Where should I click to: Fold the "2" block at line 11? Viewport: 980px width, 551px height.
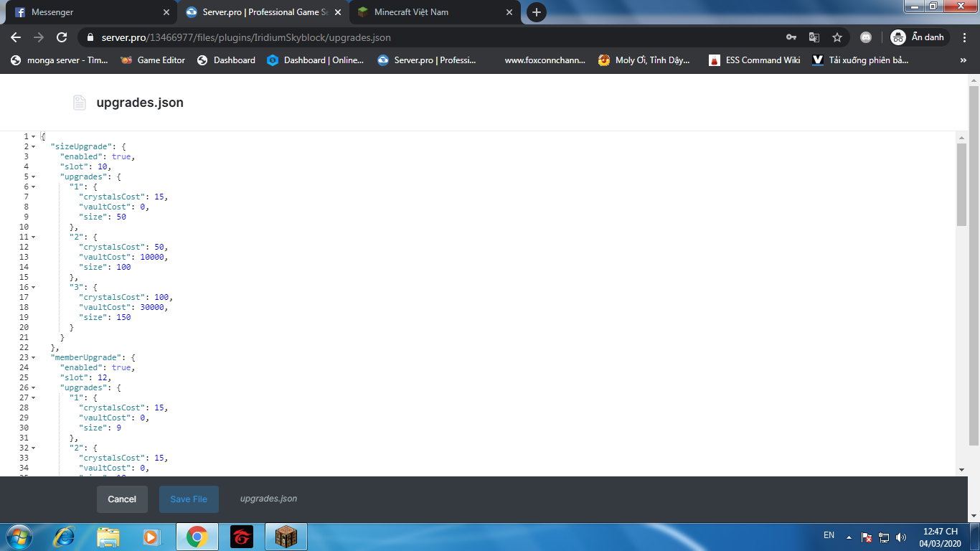[x=34, y=237]
